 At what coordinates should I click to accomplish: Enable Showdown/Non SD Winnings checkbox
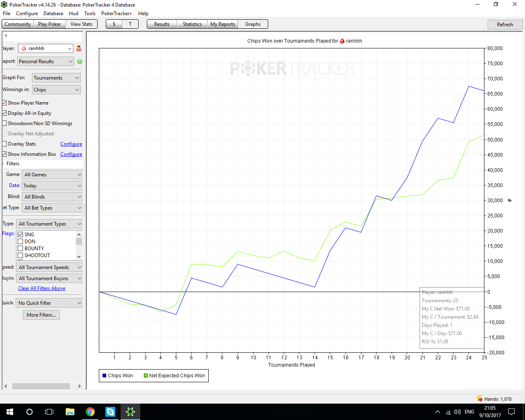(x=5, y=123)
